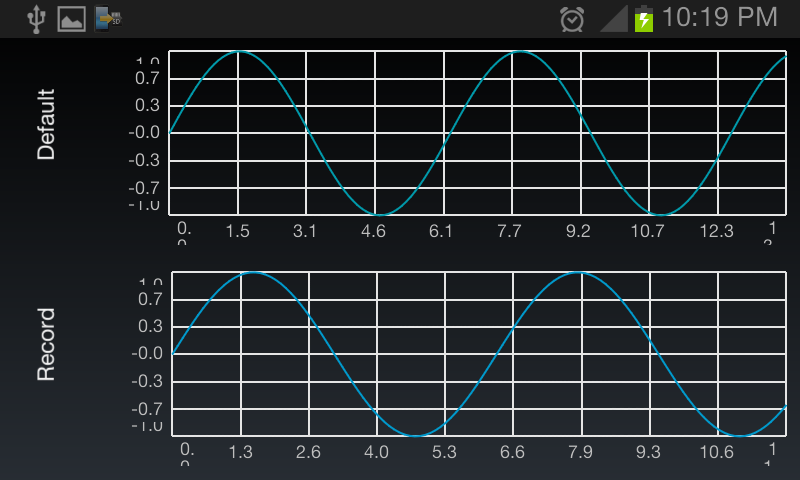Screen dimensions: 800x480
Task: Tap the 1.5 x-axis label on Default graph
Action: 237,231
